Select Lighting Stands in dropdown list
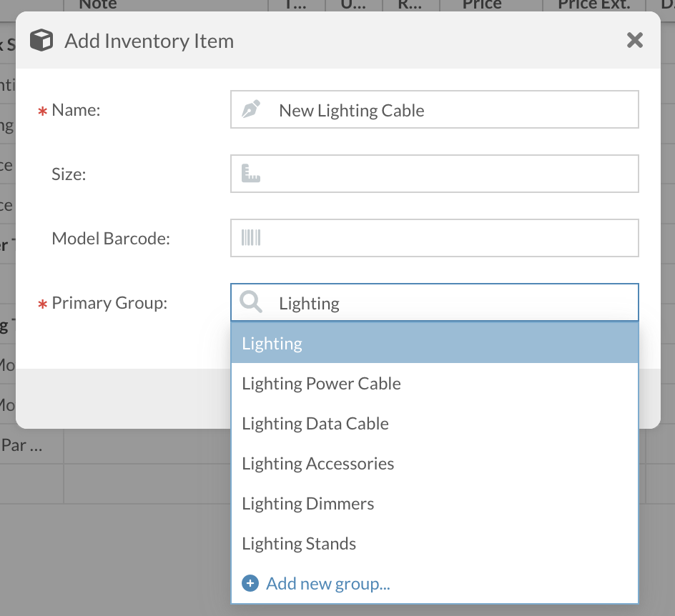The height and width of the screenshot is (616, 675). (299, 544)
